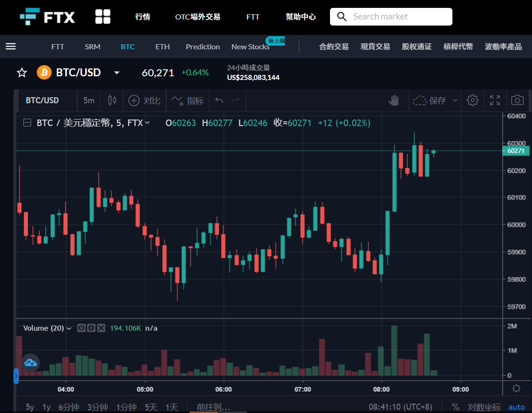Change candlestick chart style icon

tap(112, 100)
